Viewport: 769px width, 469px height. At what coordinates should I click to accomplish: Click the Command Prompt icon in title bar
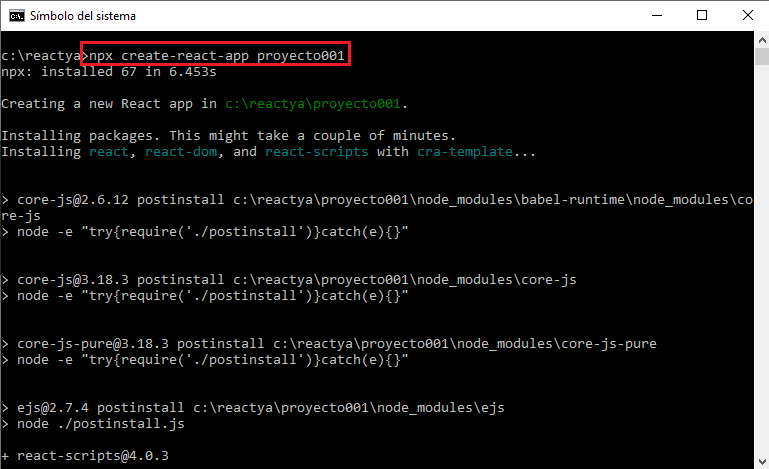[x=16, y=16]
